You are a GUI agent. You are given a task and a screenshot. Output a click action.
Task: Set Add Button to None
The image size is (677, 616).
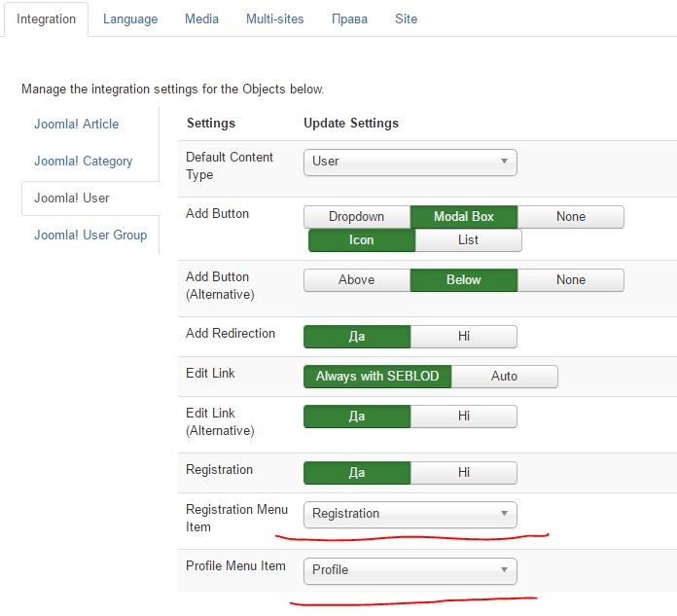(571, 216)
